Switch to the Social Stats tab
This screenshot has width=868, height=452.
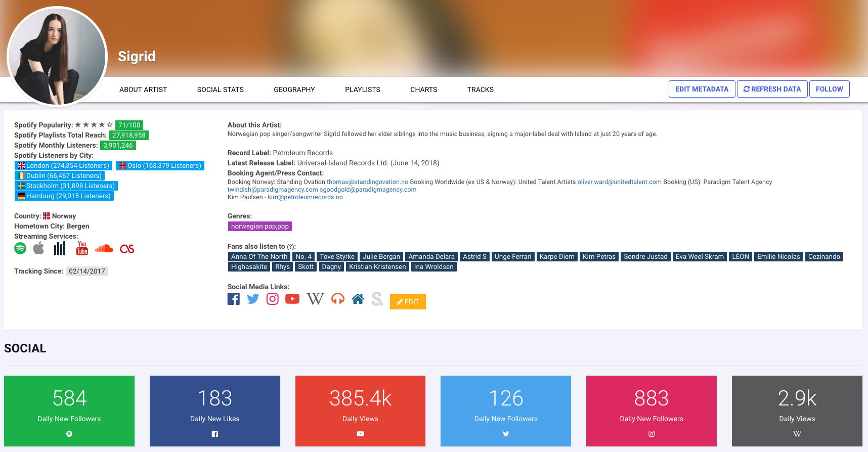pyautogui.click(x=221, y=89)
